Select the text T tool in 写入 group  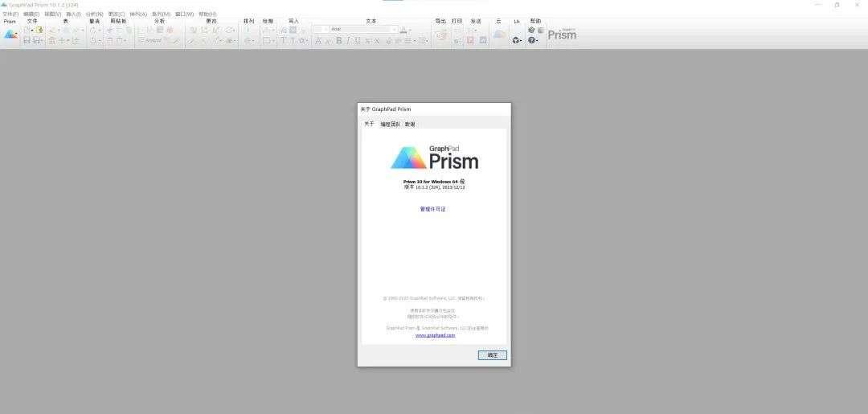[x=283, y=40]
